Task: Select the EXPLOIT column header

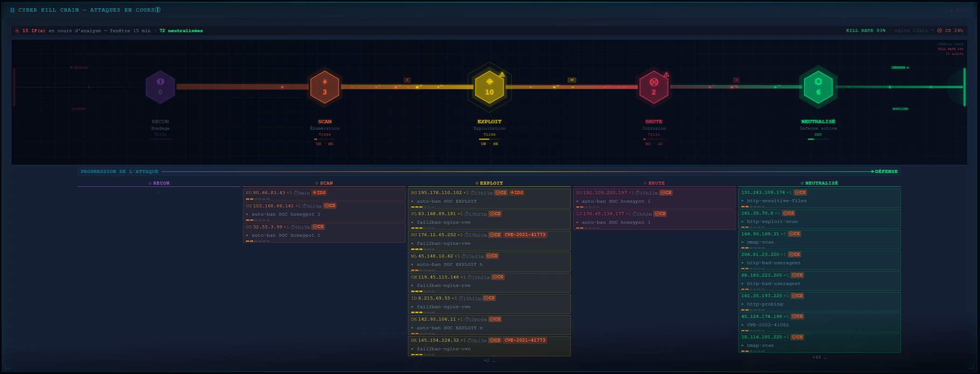Action: tap(489, 183)
